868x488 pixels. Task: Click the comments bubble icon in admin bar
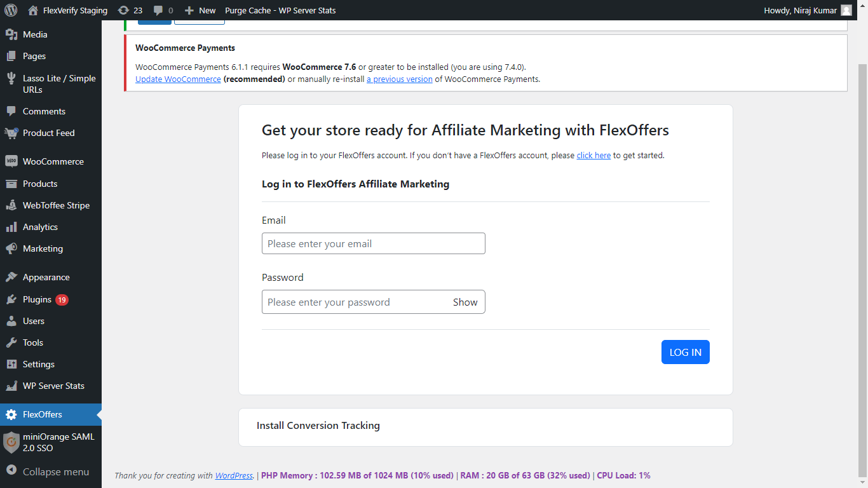(158, 10)
